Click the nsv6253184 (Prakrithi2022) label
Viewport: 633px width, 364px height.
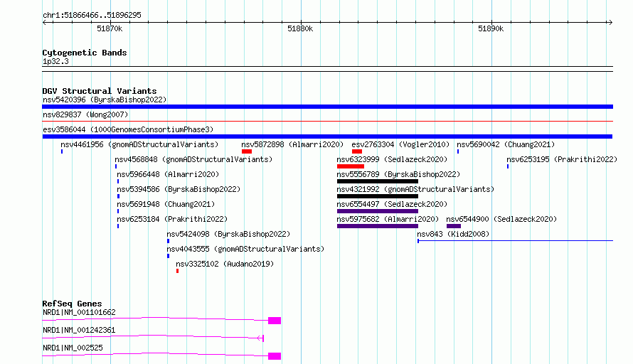(x=172, y=219)
